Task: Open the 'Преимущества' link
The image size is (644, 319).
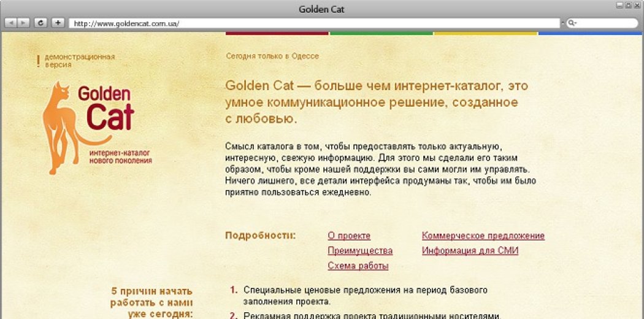Action: point(360,251)
